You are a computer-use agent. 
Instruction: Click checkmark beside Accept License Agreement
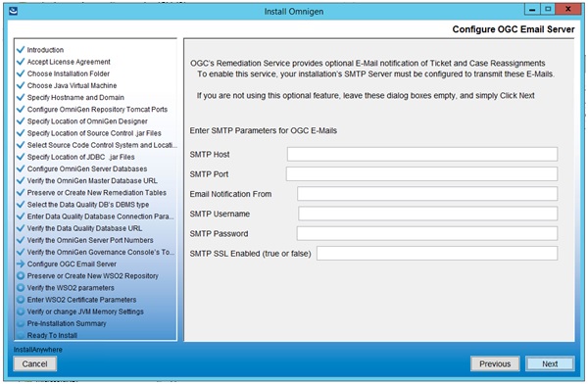[21, 62]
